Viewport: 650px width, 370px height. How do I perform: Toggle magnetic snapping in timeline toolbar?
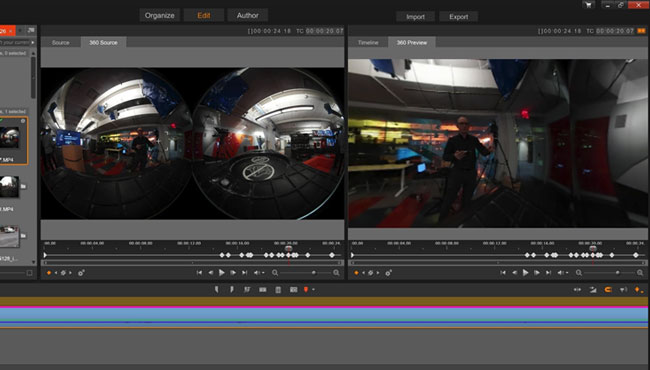point(608,290)
